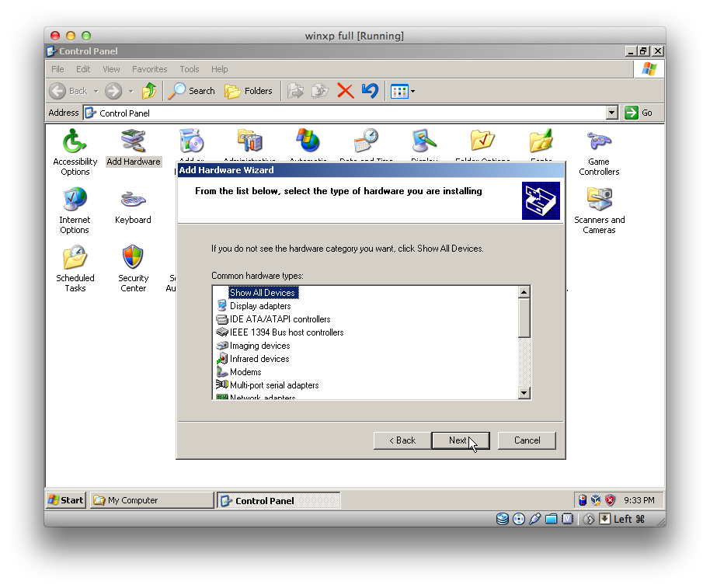Click the Up folder toolbar icon
The image size is (710, 588).
(x=149, y=91)
